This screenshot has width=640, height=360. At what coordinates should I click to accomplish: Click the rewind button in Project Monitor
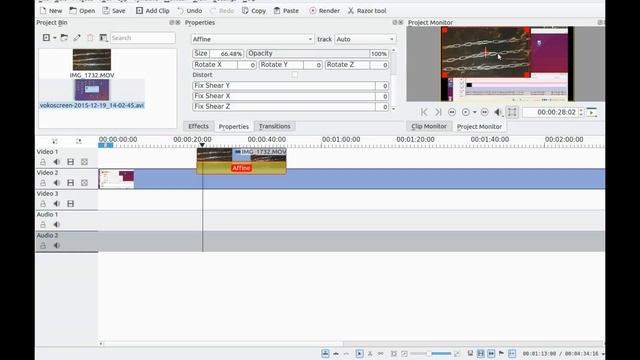452,112
